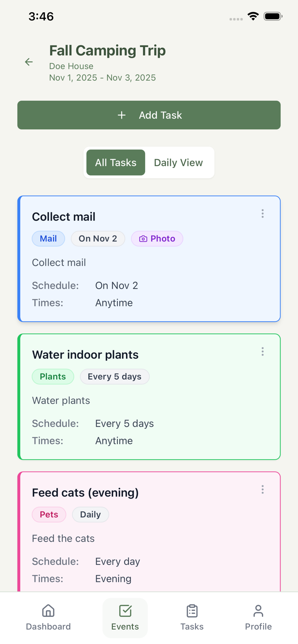Click the Every 5 days badge
The width and height of the screenshot is (298, 644).
(x=115, y=377)
